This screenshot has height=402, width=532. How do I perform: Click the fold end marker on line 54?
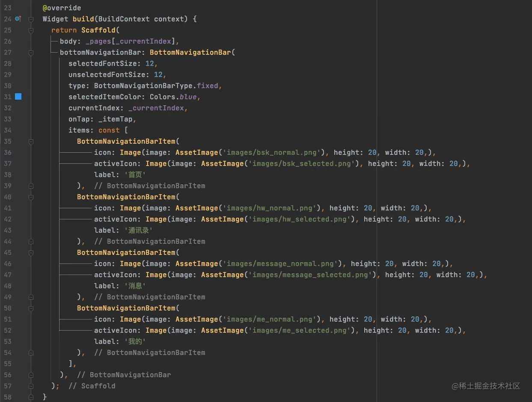pos(31,353)
